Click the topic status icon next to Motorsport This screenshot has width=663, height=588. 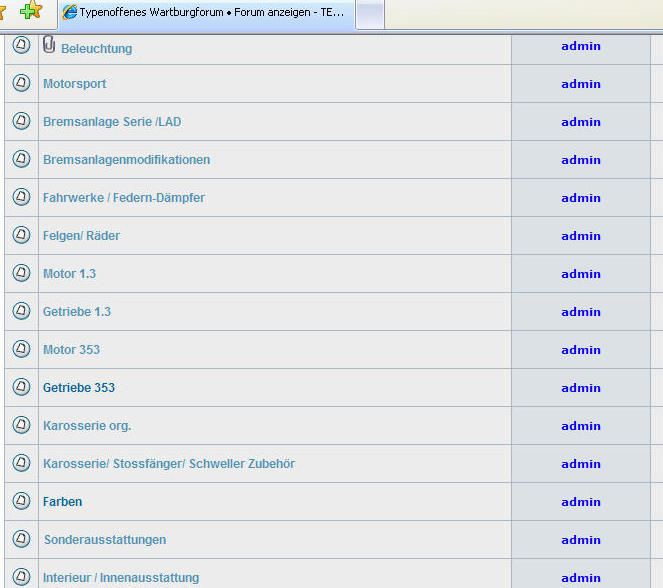[x=21, y=84]
